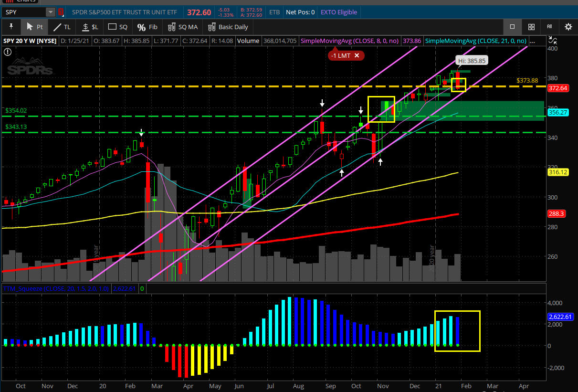This screenshot has height=392, width=578.
Task: Expand hidden studies with ellipsis
Action: coord(532,41)
